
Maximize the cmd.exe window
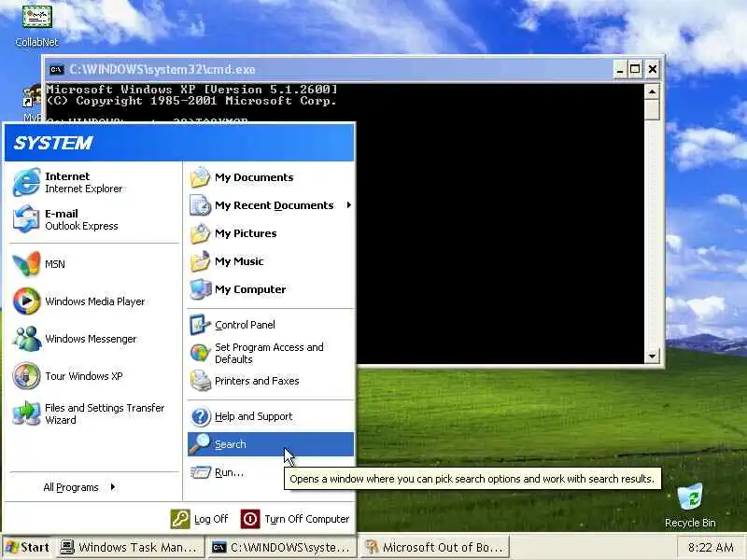[x=635, y=69]
